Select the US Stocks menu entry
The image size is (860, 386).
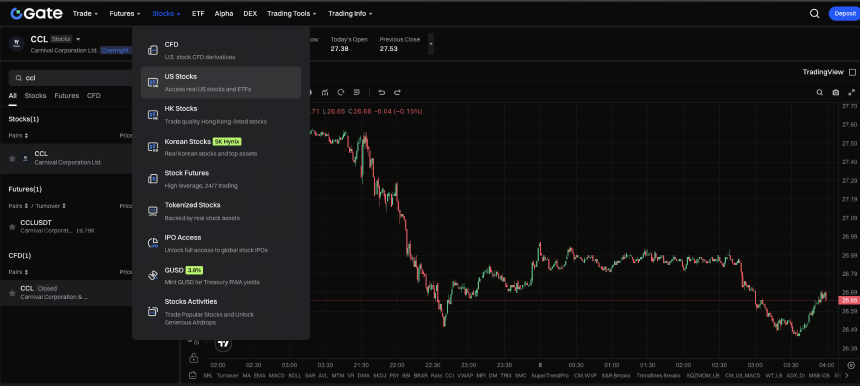(220, 82)
